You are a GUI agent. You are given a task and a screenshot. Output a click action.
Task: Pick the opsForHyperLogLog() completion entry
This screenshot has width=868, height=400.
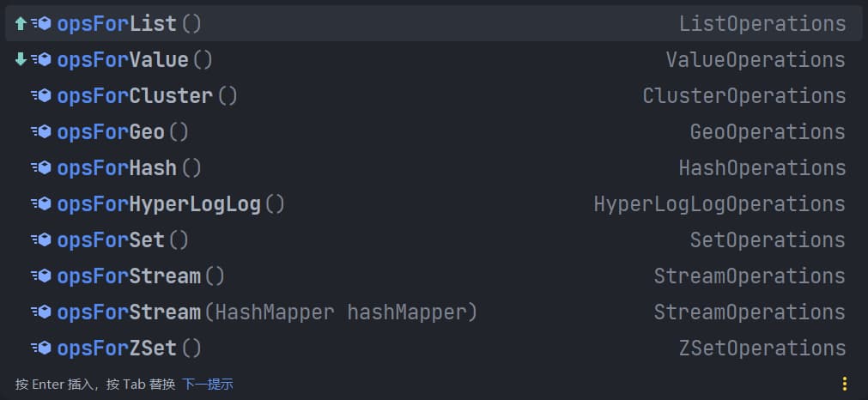click(x=434, y=204)
